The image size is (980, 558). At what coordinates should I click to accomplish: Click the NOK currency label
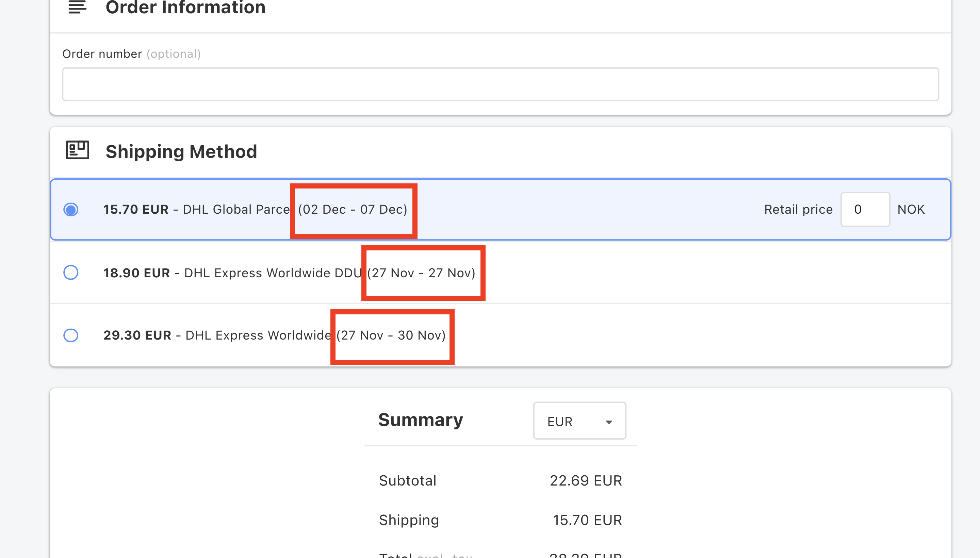[x=911, y=210]
